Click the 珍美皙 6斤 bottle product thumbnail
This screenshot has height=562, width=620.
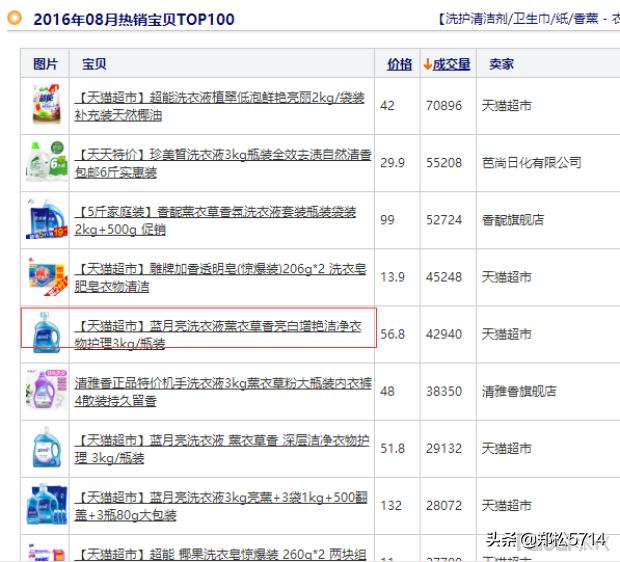[46, 162]
